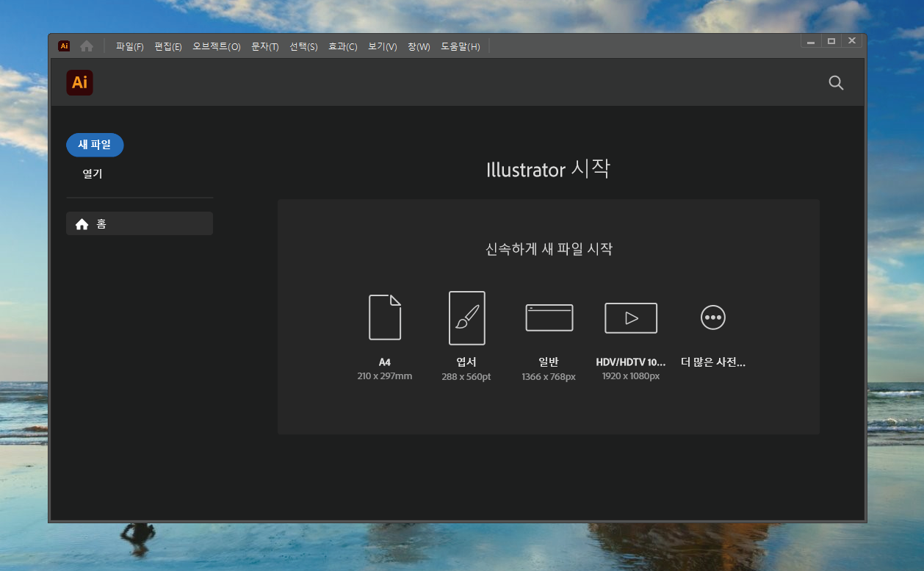Open the 효과(C) menu

pyautogui.click(x=342, y=46)
